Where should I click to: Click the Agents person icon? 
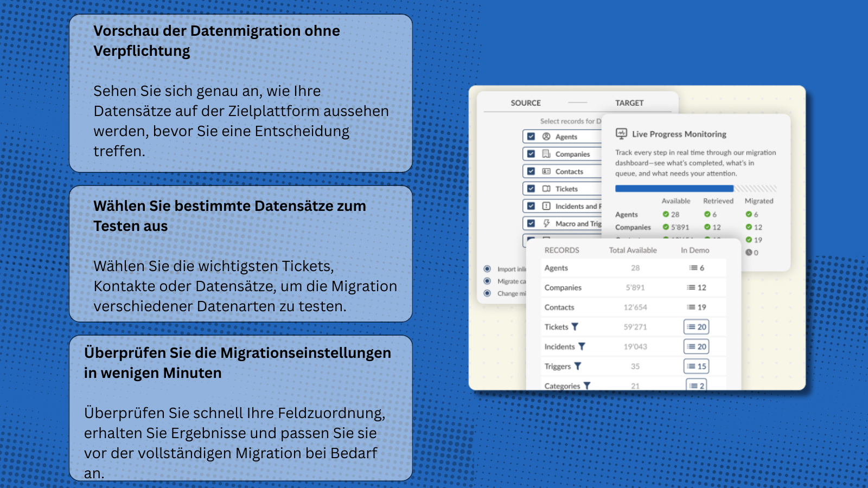click(546, 137)
